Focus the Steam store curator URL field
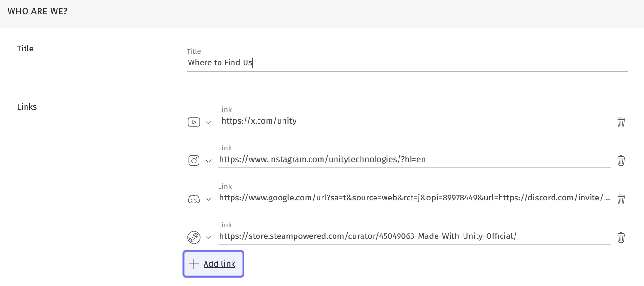 [414, 236]
